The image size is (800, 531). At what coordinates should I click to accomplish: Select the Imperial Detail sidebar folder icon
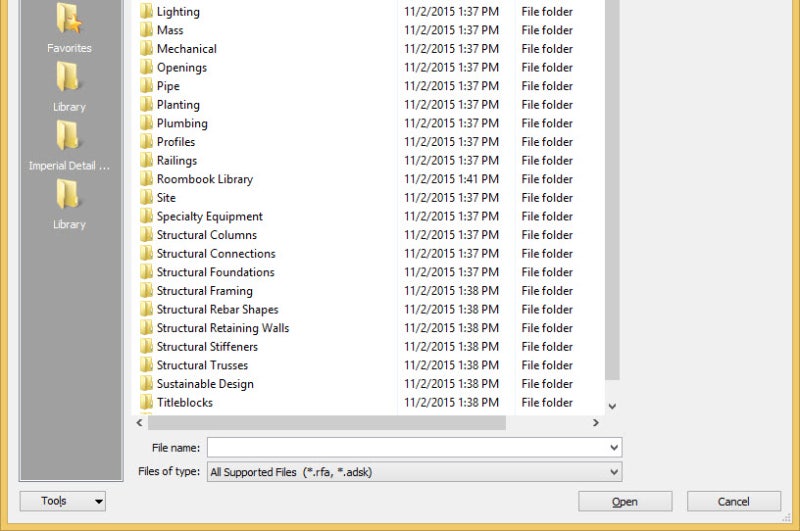pos(68,135)
